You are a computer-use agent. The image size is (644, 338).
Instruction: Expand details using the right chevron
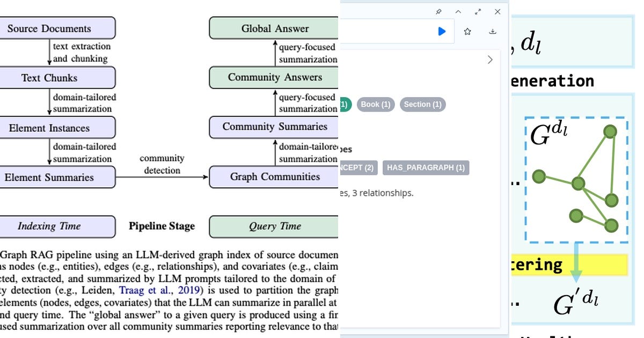pyautogui.click(x=489, y=60)
